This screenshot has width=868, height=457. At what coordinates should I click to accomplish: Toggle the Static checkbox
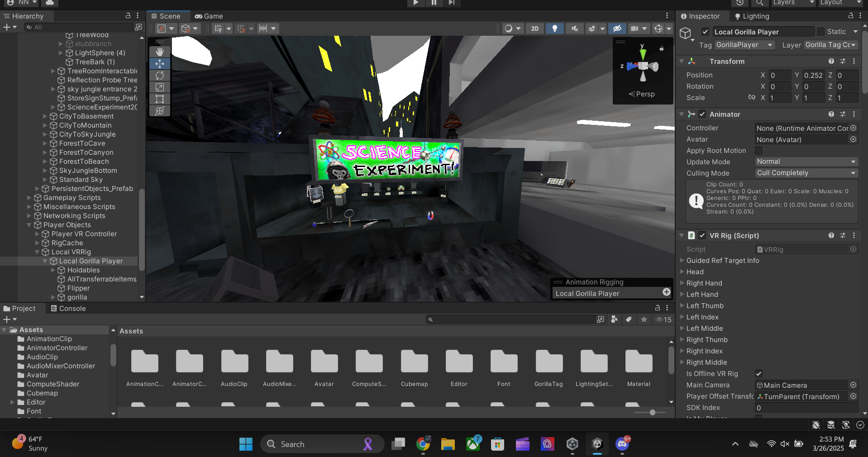point(820,32)
